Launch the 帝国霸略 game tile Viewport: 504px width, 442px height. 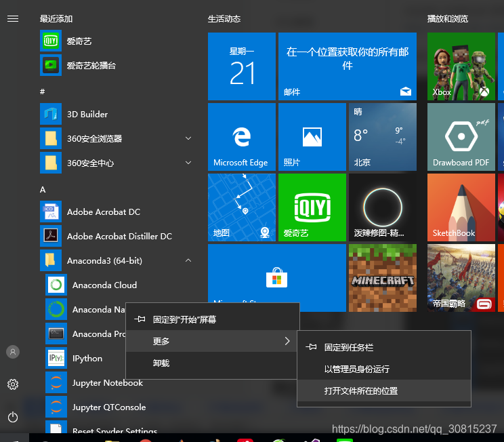[x=461, y=278]
